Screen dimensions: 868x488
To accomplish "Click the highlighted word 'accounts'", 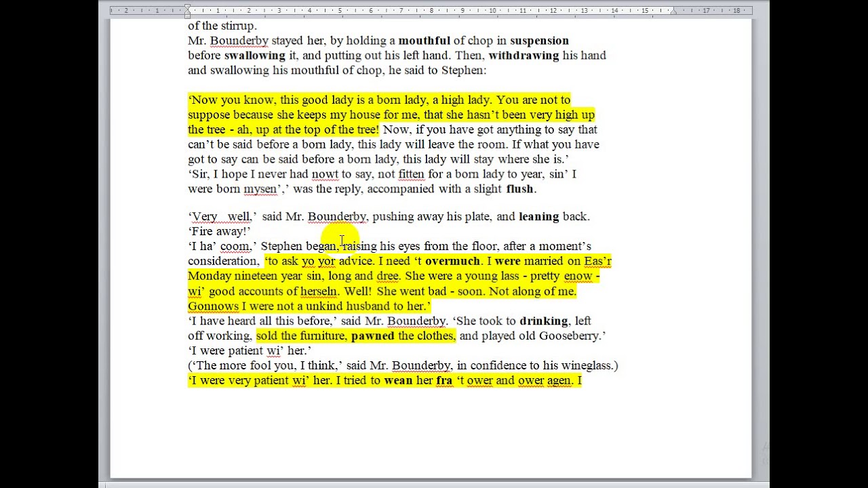I will click(261, 291).
